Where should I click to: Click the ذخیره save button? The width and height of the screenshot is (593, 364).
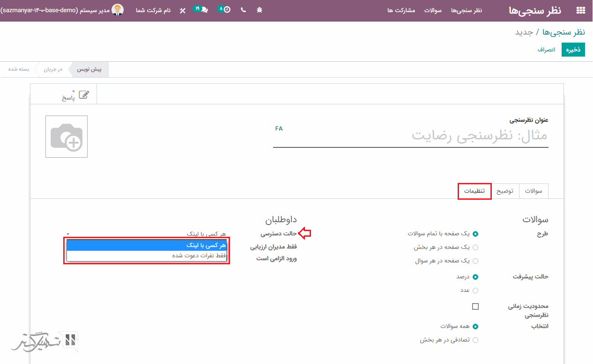573,50
